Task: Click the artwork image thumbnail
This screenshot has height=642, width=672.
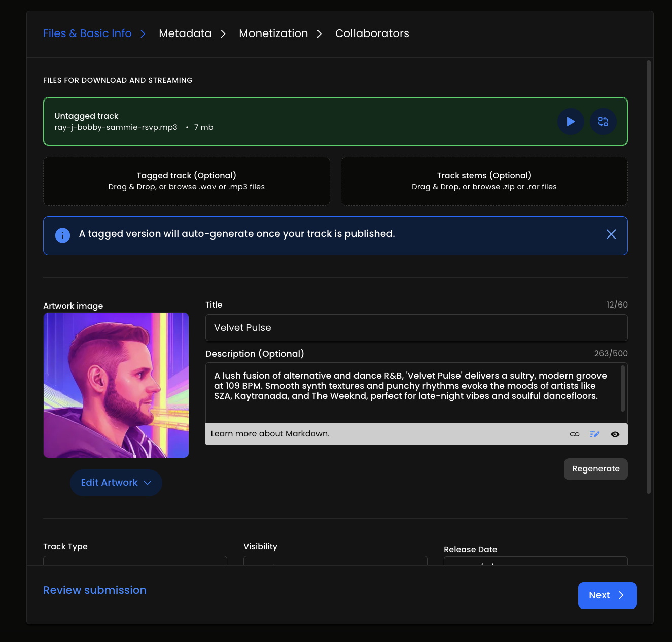Action: point(116,385)
